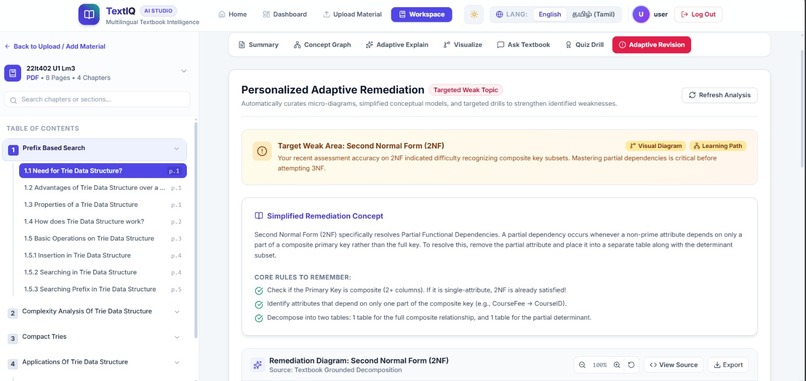Expand Applications Of Trie Data Structure chapter
Viewport: 806px width, 381px height.
176,362
